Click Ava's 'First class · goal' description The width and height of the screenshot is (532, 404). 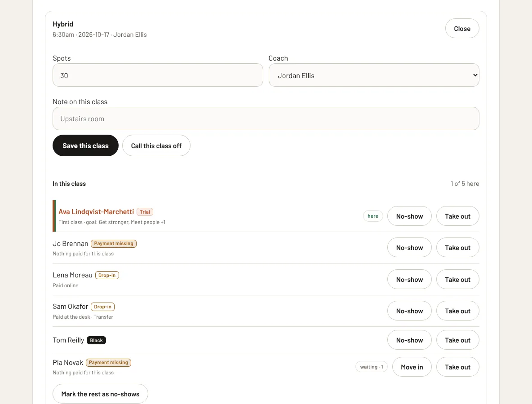point(112,222)
